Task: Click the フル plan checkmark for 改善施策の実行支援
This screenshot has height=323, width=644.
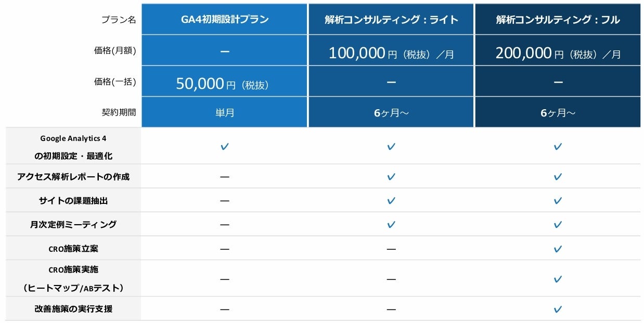Action: (x=558, y=309)
